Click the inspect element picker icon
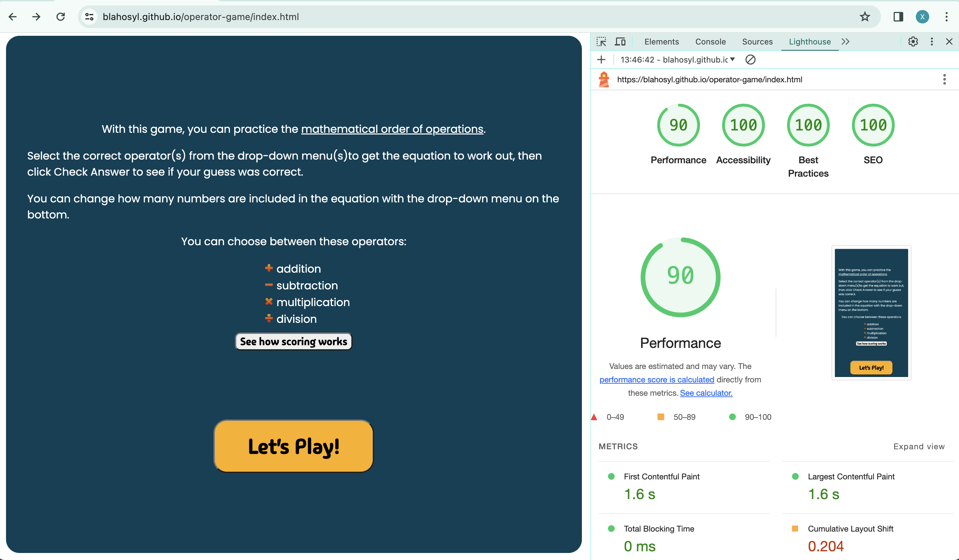959x560 pixels. click(601, 41)
